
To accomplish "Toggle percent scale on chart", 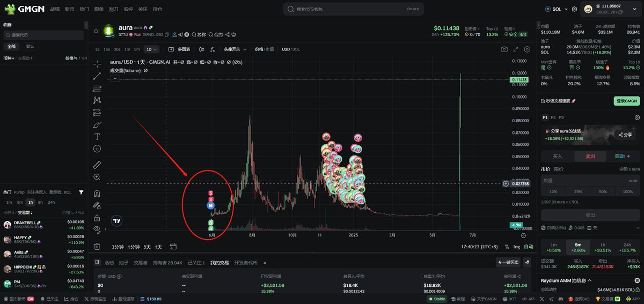I will click(x=507, y=247).
